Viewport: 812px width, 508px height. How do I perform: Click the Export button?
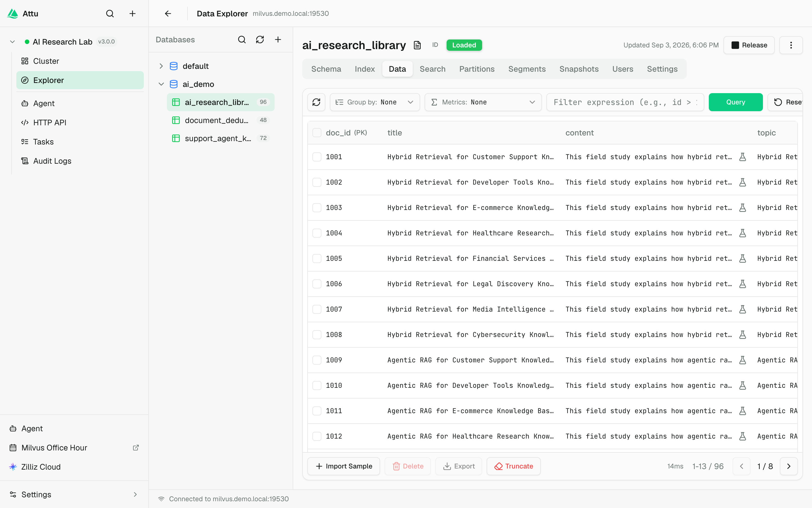click(459, 466)
